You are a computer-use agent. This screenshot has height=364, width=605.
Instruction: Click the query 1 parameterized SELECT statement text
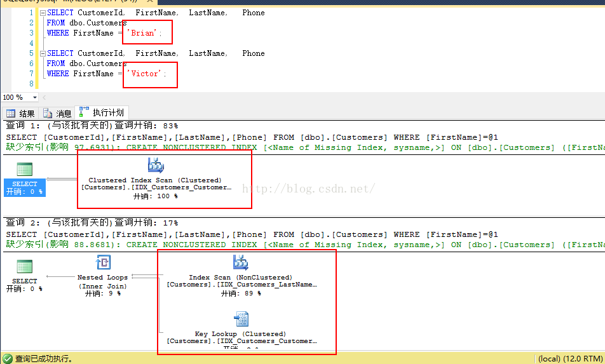point(252,137)
